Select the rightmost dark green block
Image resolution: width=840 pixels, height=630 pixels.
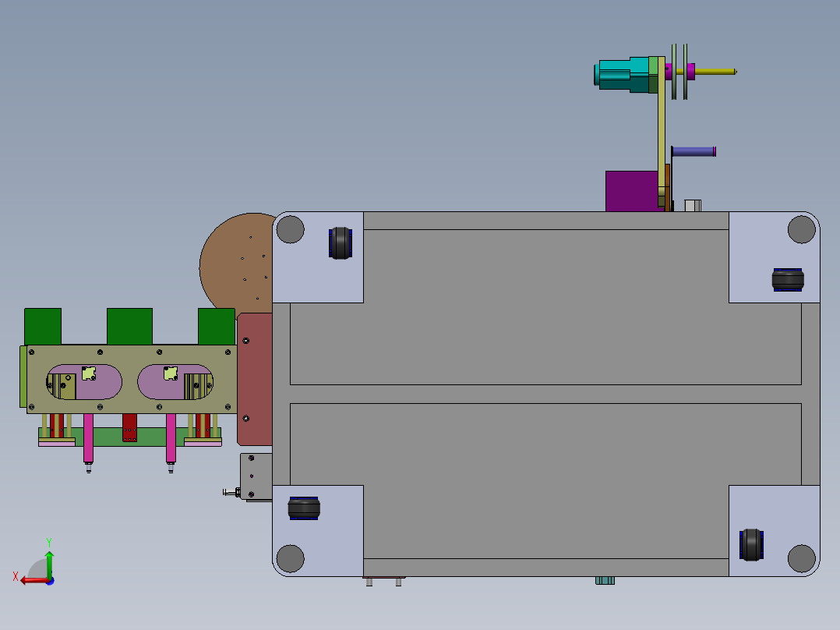(x=217, y=326)
